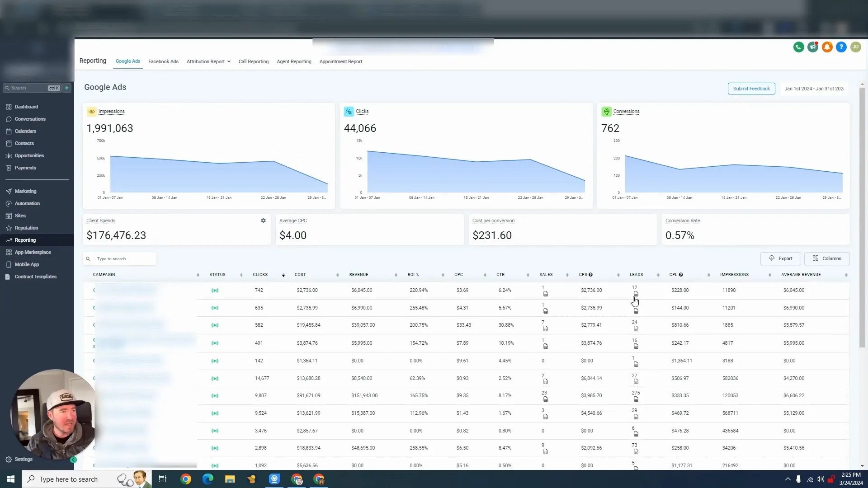Click status indicator of 14,677 clicks row
This screenshot has height=488, width=868.
pos(215,379)
